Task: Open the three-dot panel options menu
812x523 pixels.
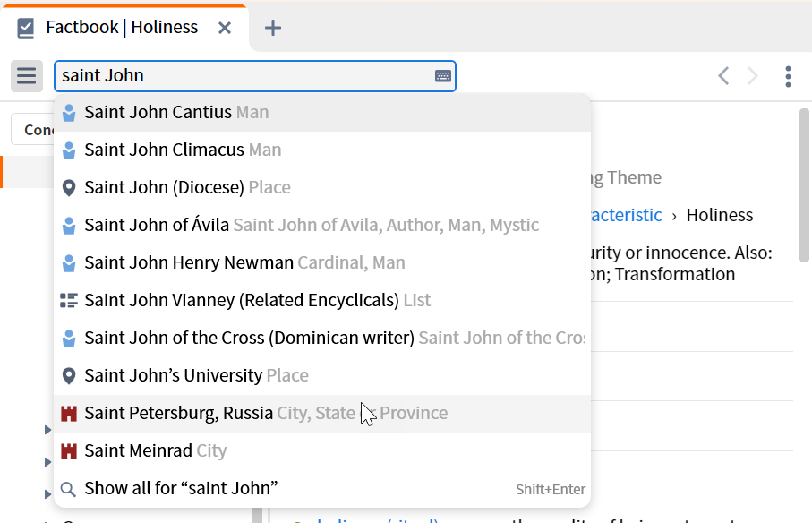Action: [x=788, y=77]
